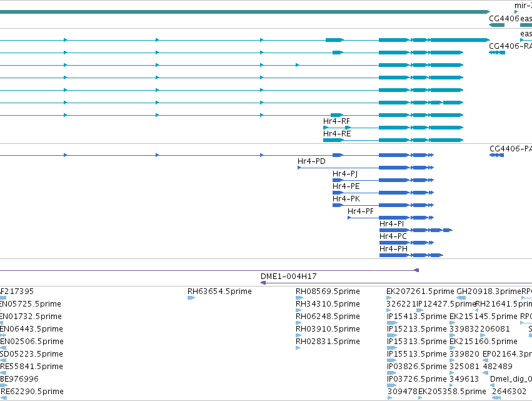
Task: Select EST RH03910.5prime
Action: tap(328, 329)
